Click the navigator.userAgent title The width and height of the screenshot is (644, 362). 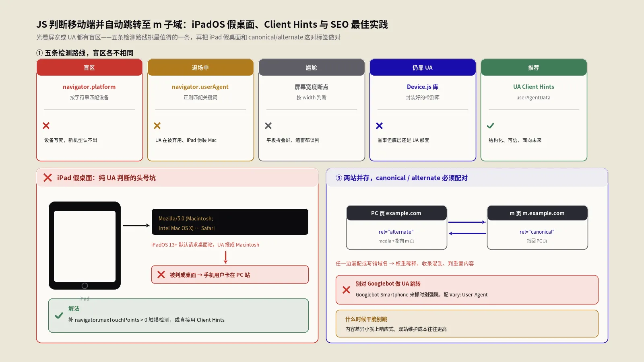200,87
